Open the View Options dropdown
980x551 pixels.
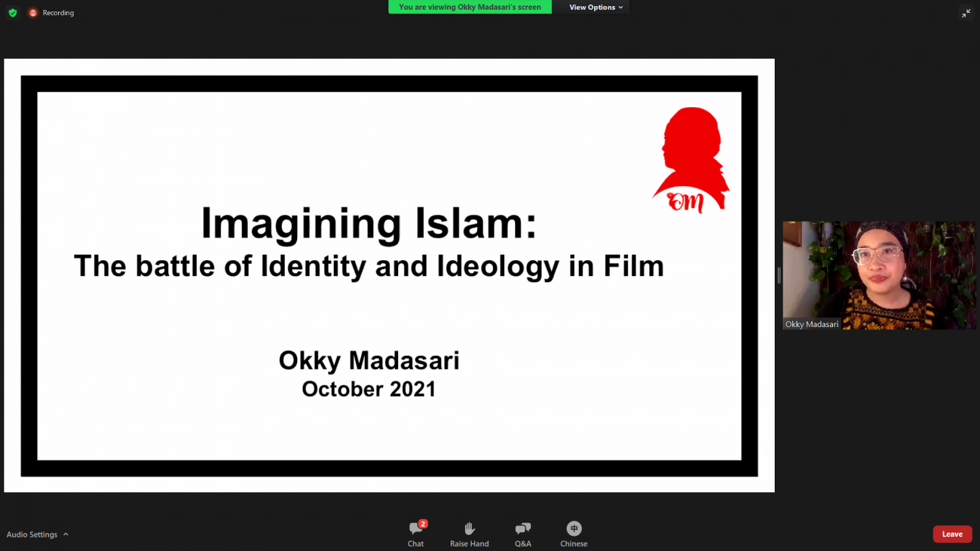point(592,7)
